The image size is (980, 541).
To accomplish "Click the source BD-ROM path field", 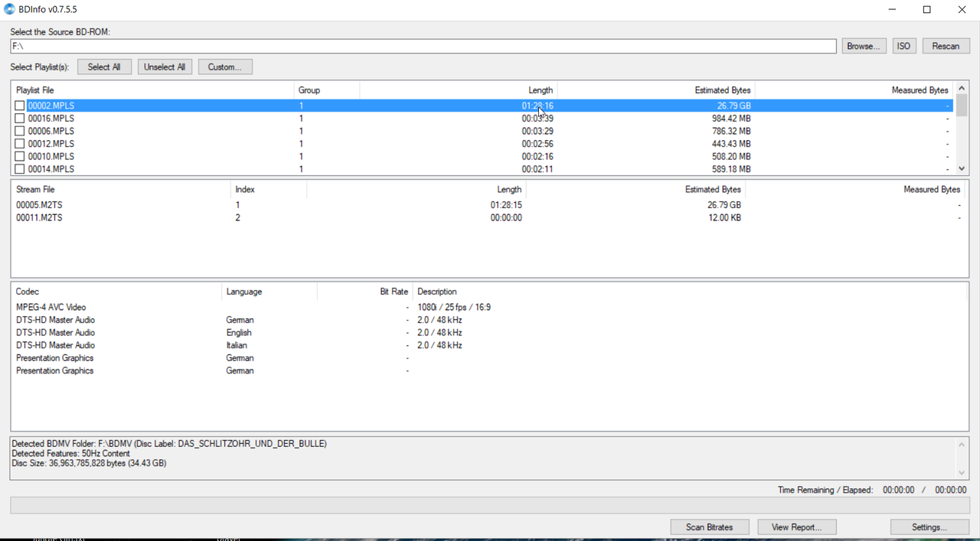I will (423, 47).
